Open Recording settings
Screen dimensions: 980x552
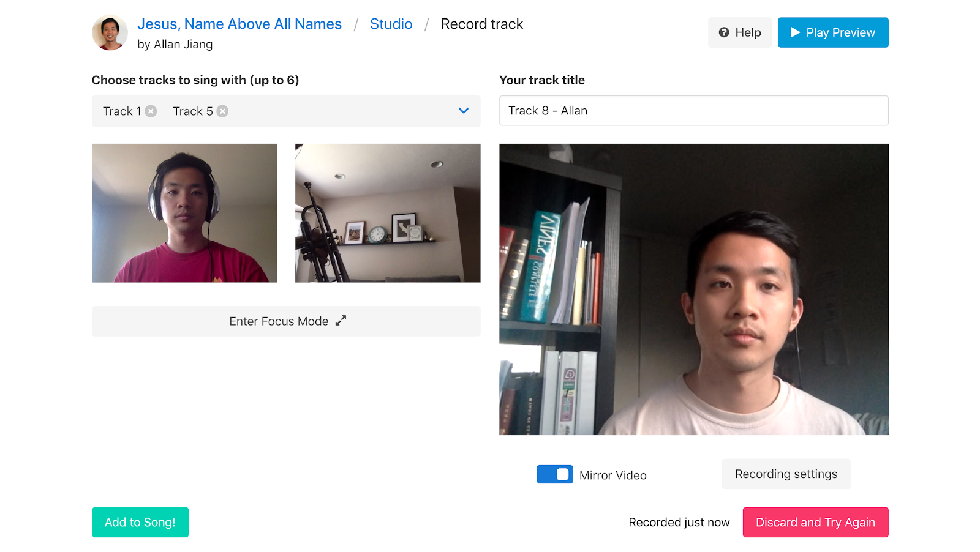(786, 474)
